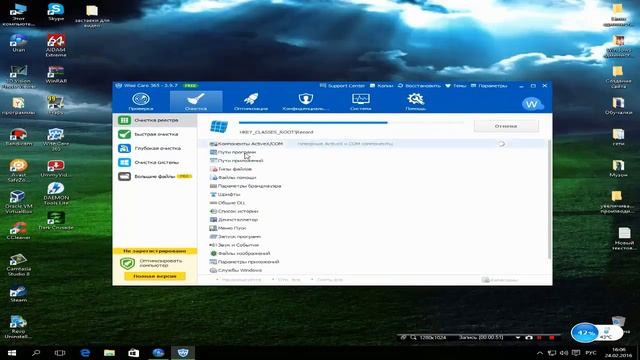This screenshot has width=640, height=360.
Task: Select Очистка системы in sidebar
Action: (x=155, y=162)
